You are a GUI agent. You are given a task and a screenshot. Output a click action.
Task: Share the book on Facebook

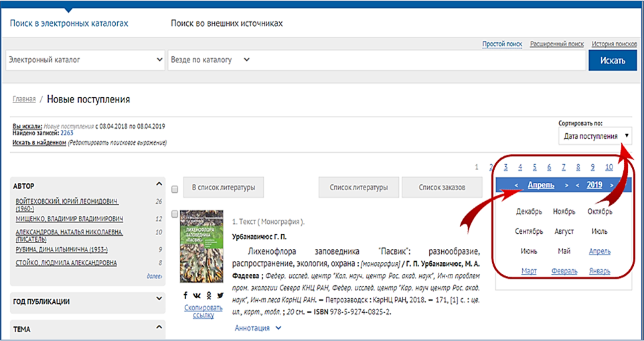coord(185,295)
